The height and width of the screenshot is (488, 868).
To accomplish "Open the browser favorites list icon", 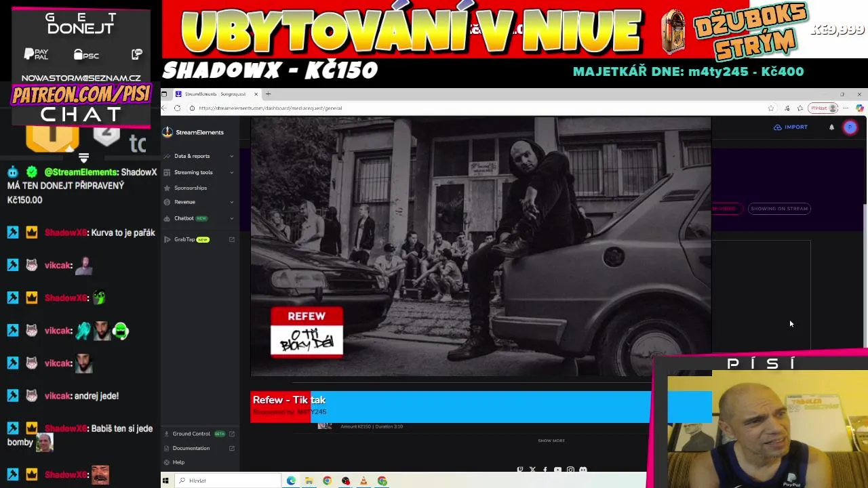I will (x=800, y=108).
